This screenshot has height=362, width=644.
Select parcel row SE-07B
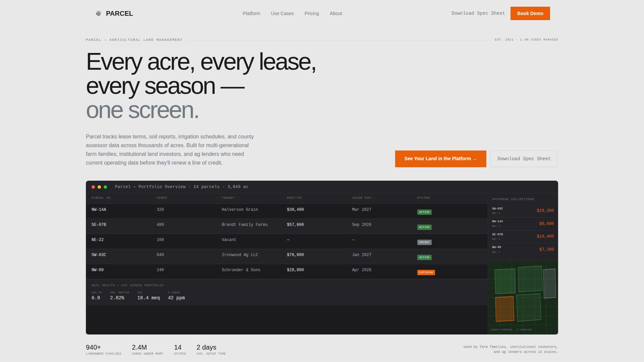point(287,226)
